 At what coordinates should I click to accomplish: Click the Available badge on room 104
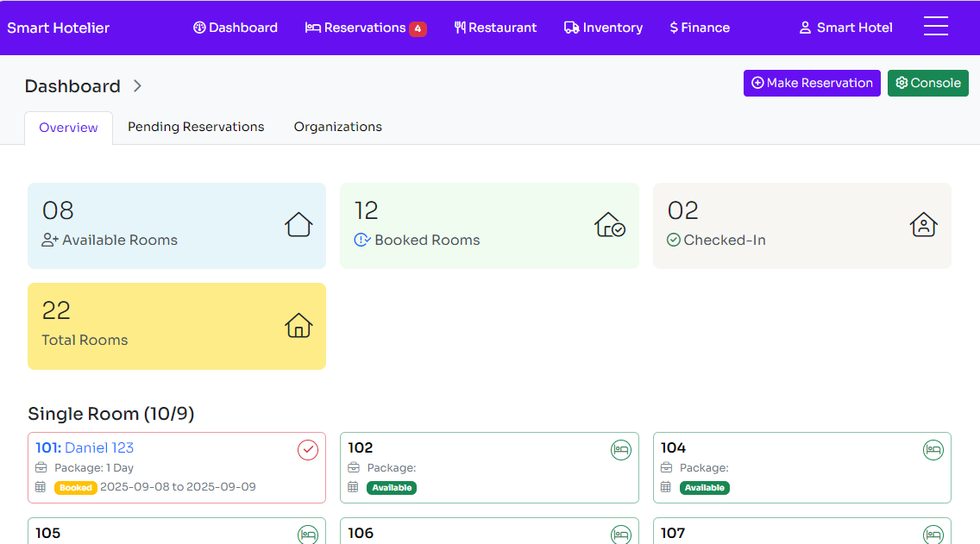704,488
